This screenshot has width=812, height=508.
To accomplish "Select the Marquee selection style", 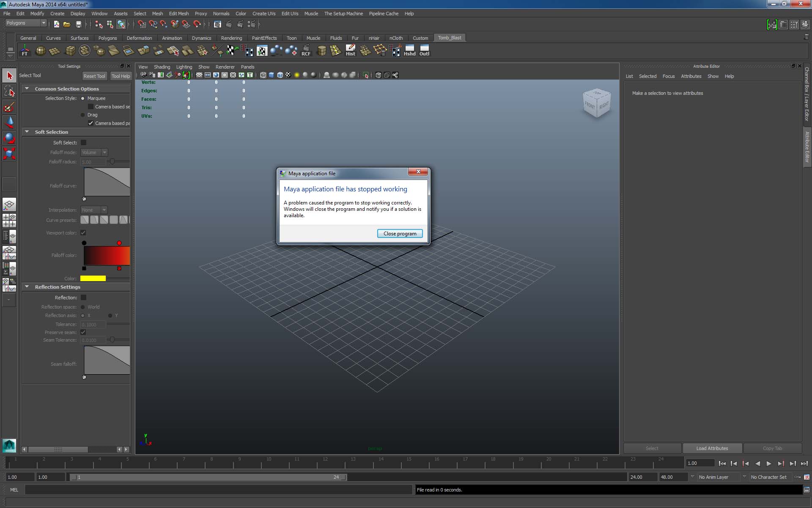I will (x=83, y=98).
